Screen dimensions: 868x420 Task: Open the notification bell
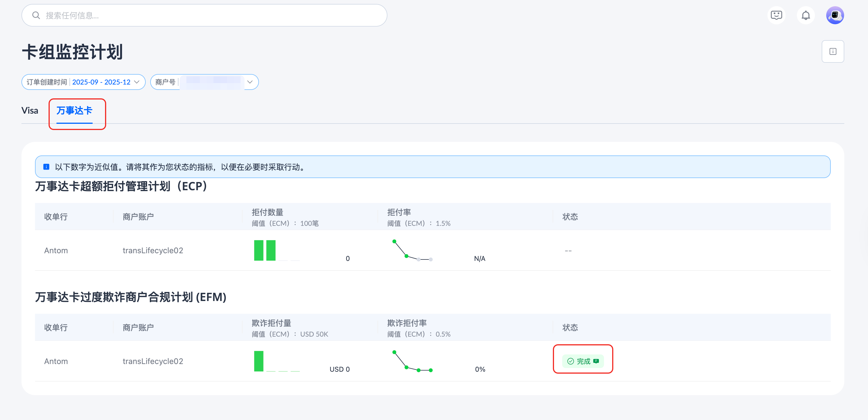(x=805, y=15)
